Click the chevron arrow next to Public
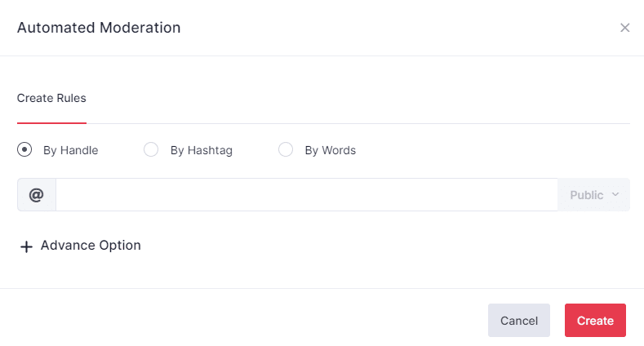 coord(615,195)
